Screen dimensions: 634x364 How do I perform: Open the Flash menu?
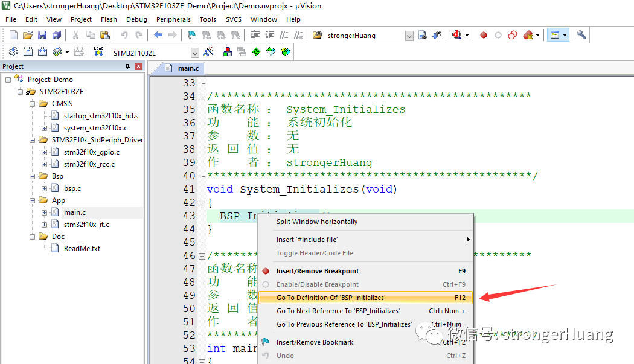tap(109, 19)
